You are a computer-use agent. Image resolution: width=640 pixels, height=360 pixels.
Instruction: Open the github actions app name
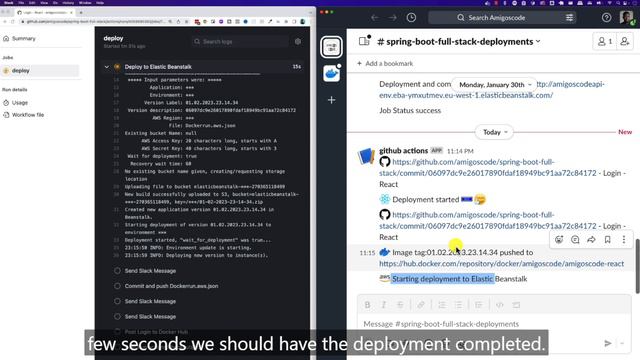coord(403,151)
